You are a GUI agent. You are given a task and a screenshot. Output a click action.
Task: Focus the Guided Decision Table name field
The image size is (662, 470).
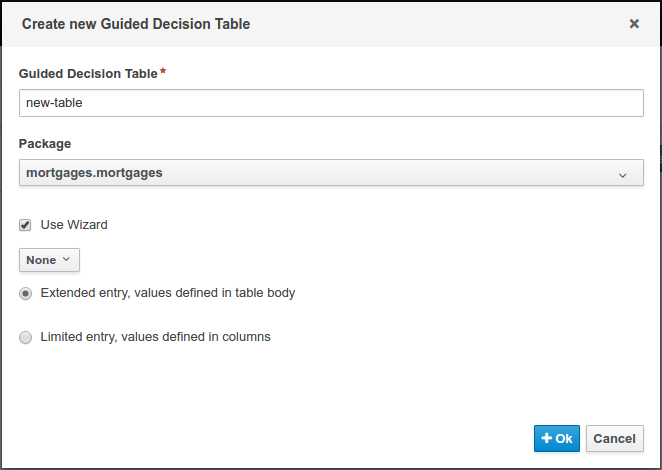[x=331, y=103]
